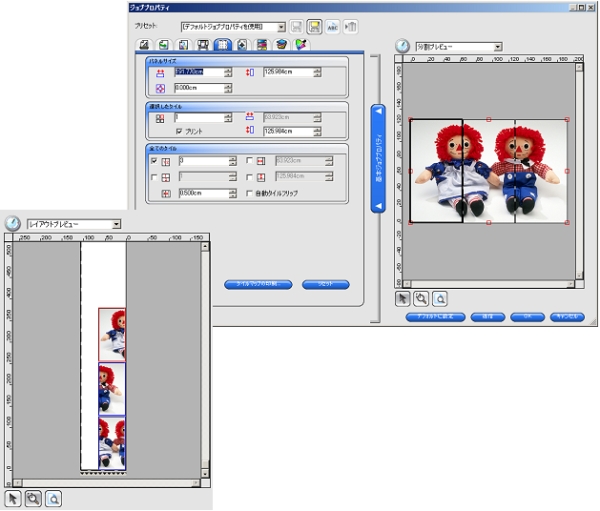
Task: Open the tab with the page preview icon
Action: coord(183,45)
